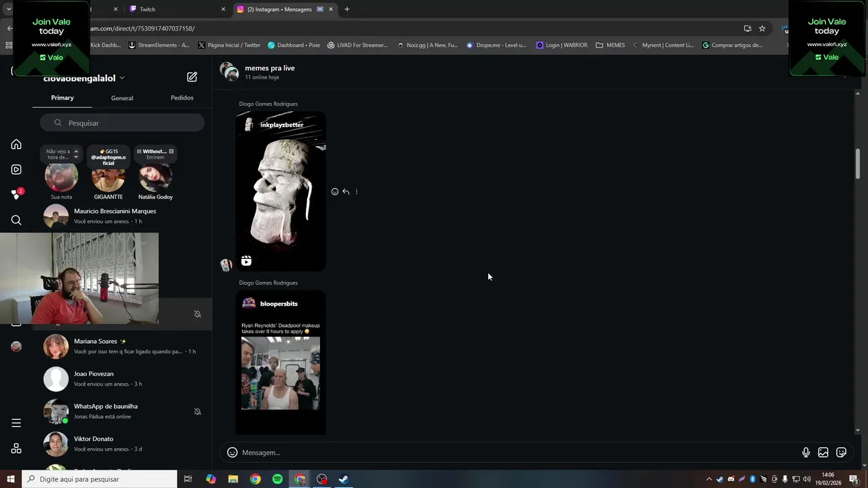Viewport: 868px width, 488px height.
Task: Open Chrome first icon in taskbar
Action: click(255, 479)
